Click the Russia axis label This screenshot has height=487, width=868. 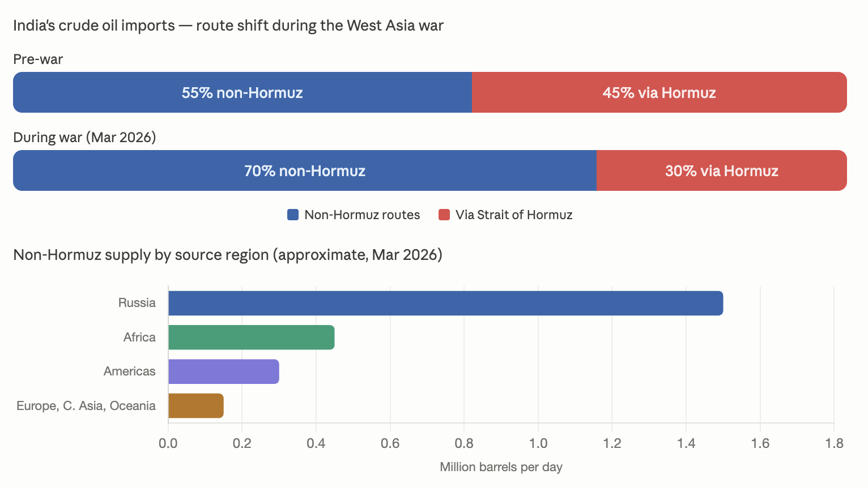coord(137,303)
